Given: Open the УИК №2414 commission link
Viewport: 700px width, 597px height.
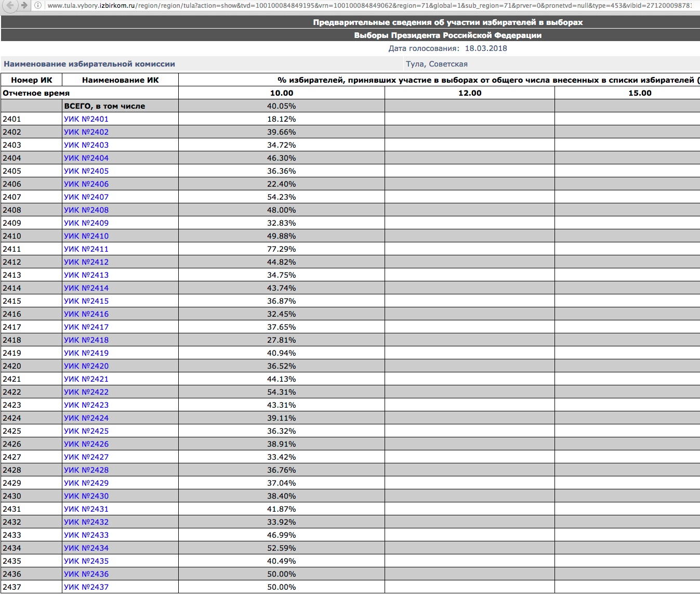Looking at the screenshot, I should pos(86,288).
